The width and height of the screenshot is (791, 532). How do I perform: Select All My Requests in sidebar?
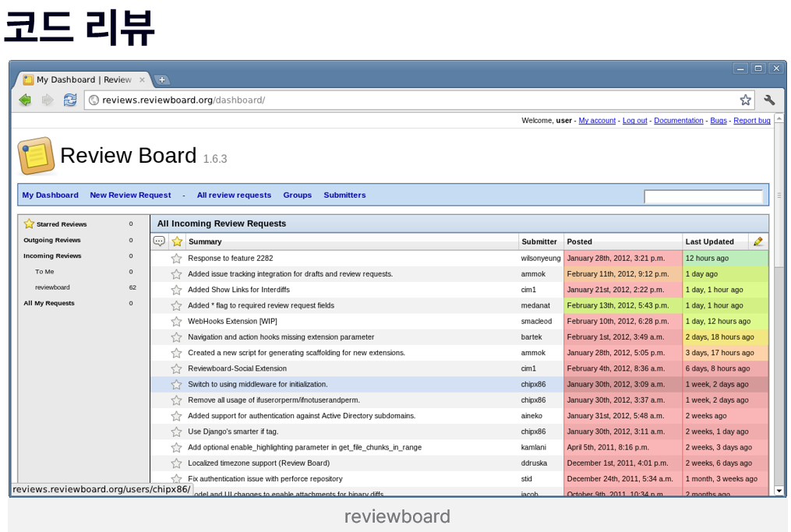49,303
